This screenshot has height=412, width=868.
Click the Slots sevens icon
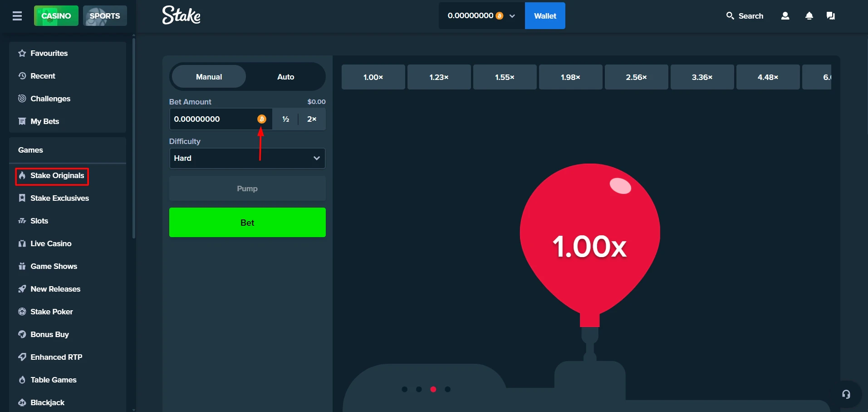22,221
